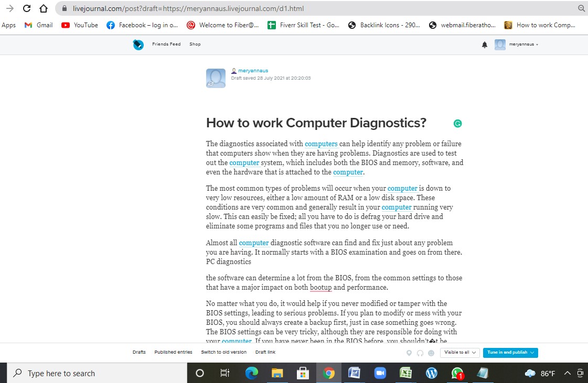Click 'computer' link before 'running very'
Screen dimensions: 588x383
pos(397,207)
